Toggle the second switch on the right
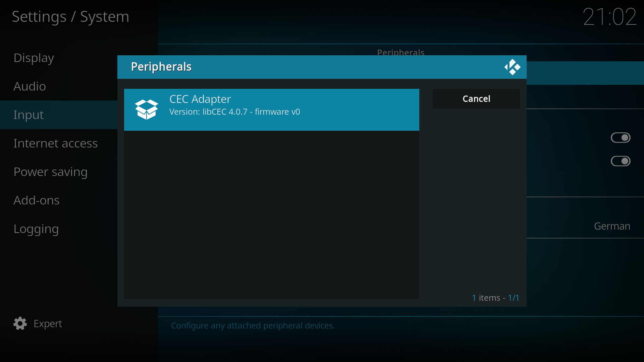The image size is (644, 362). pyautogui.click(x=621, y=161)
